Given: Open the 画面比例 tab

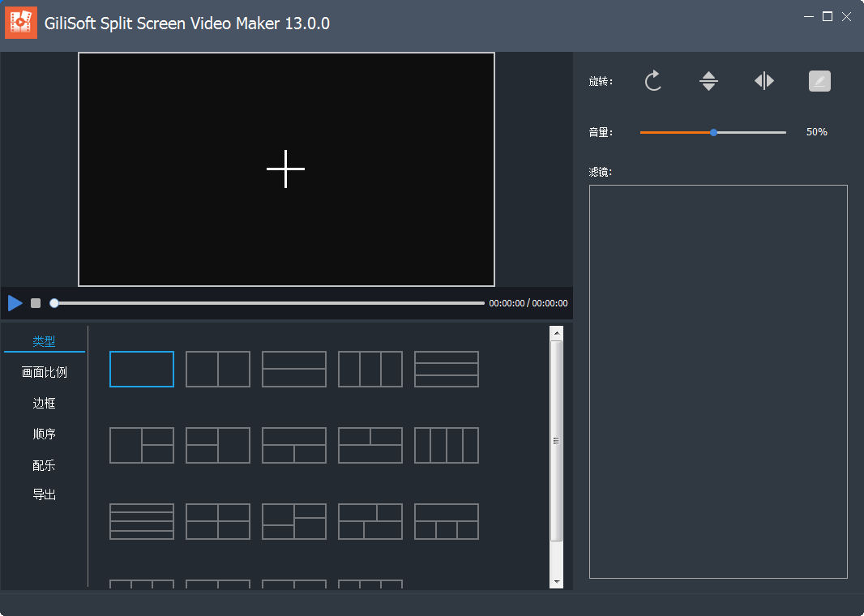Looking at the screenshot, I should (x=44, y=372).
